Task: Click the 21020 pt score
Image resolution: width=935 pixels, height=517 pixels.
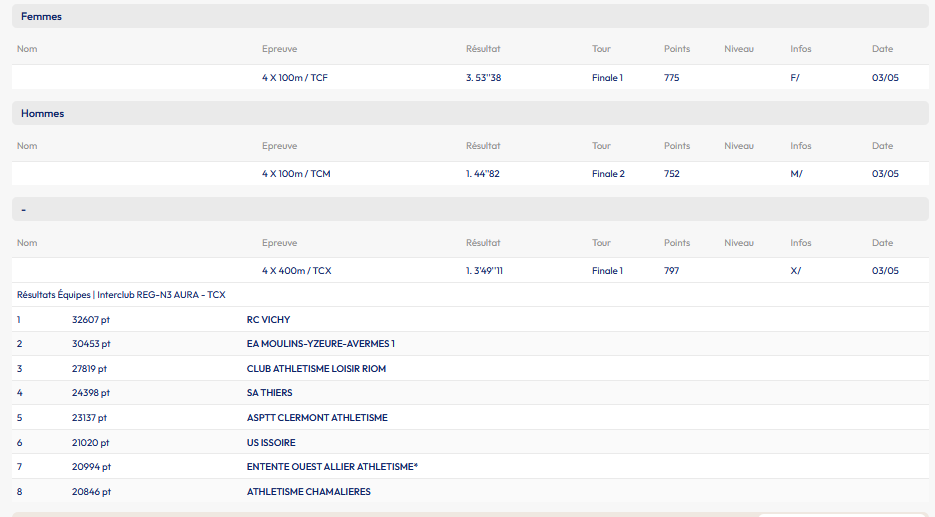Action: [91, 442]
